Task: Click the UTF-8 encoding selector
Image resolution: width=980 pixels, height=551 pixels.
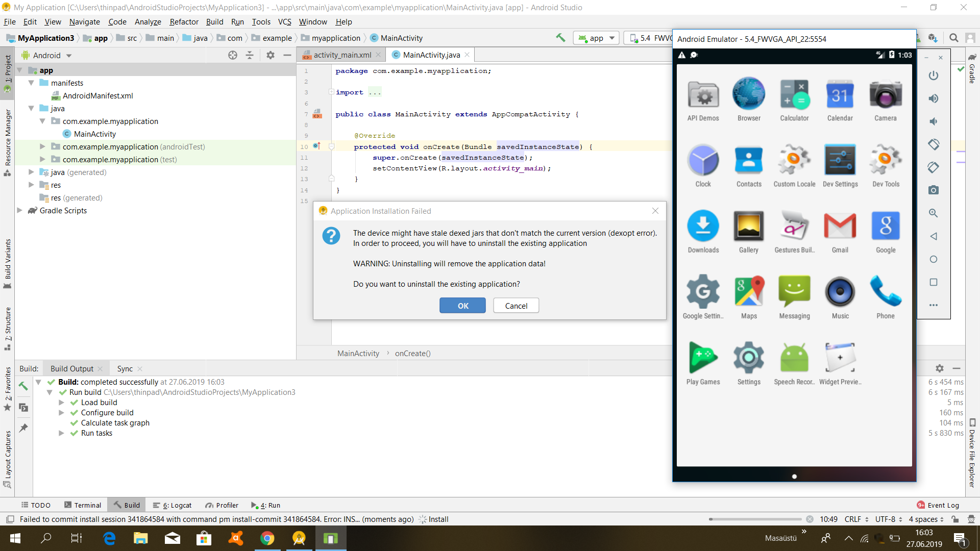Action: pyautogui.click(x=889, y=519)
